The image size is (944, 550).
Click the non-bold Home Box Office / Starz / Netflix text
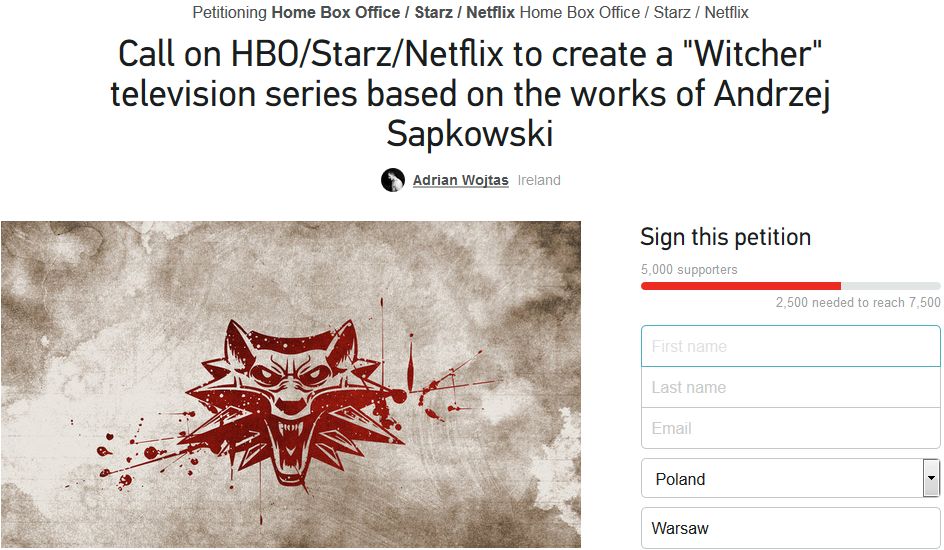(634, 12)
